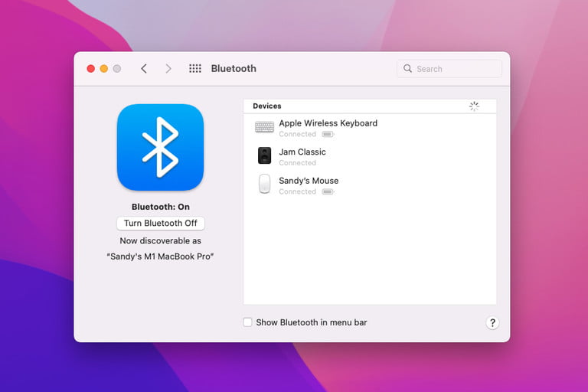Minimize the window with the yellow button
588x392 pixels.
point(104,69)
